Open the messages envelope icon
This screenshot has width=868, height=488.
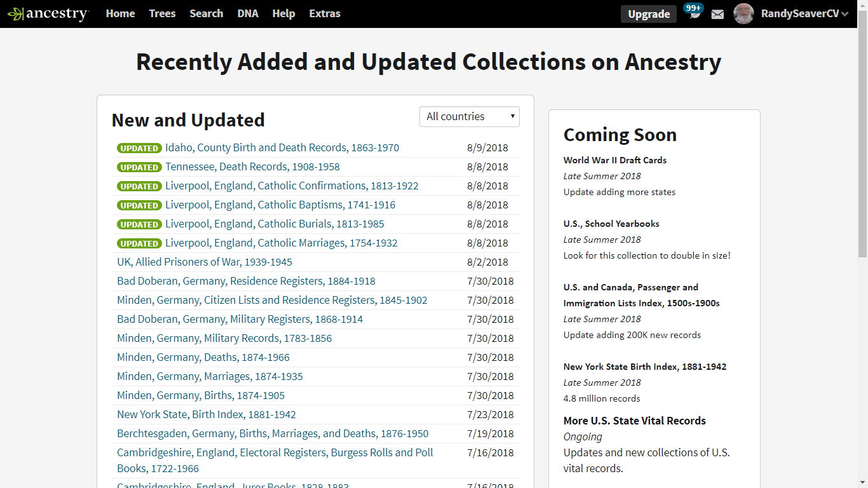coord(717,13)
